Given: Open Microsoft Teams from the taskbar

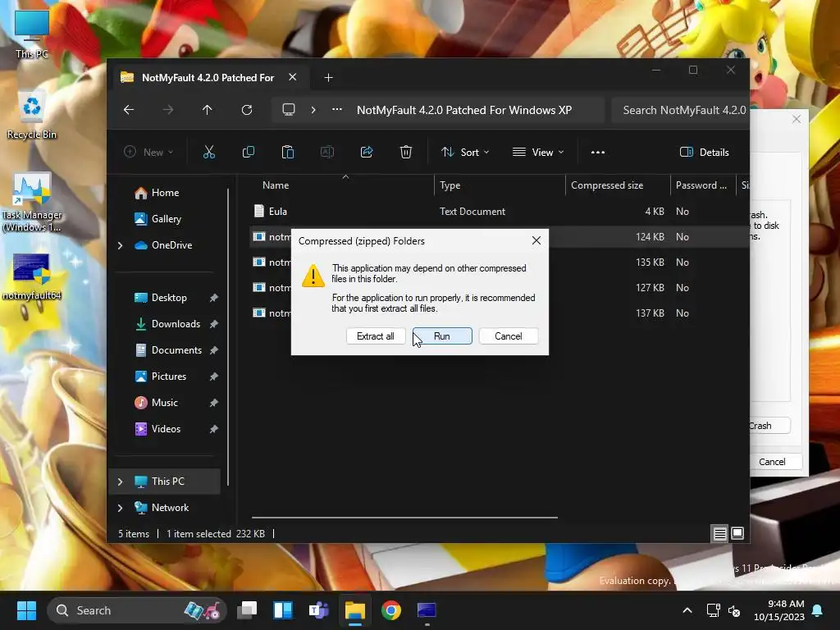Looking at the screenshot, I should pos(319,610).
